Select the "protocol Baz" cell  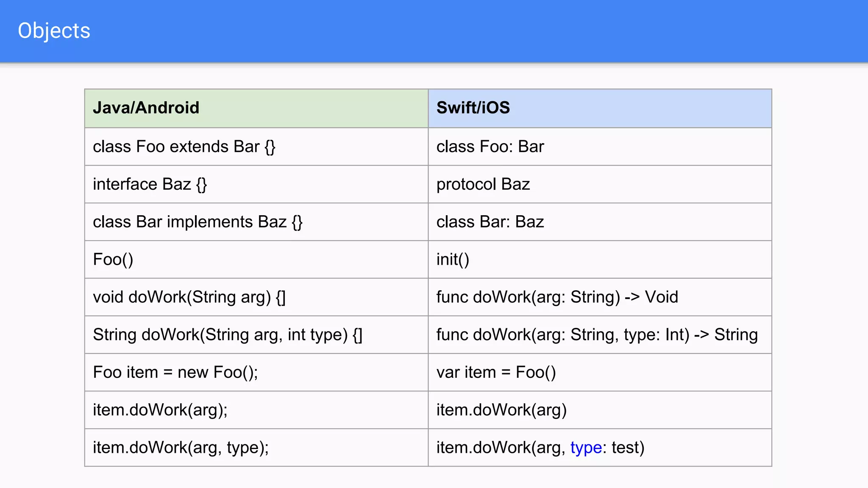(x=483, y=184)
